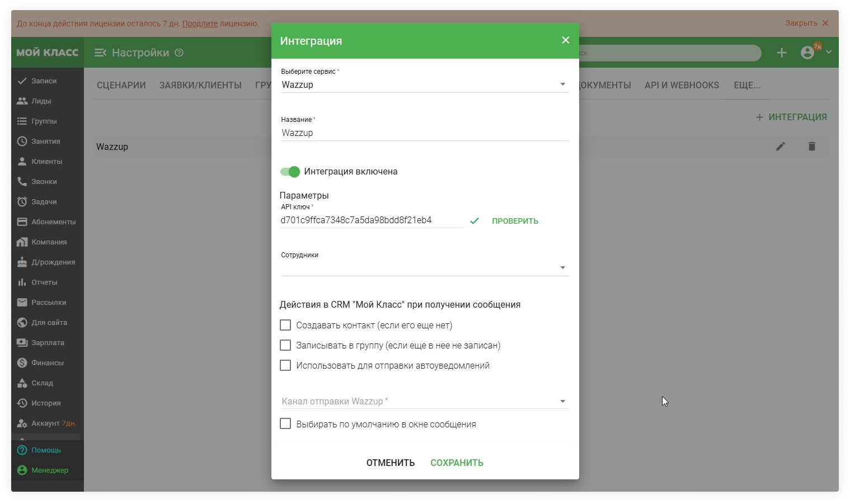Toggle the Интеграция включена switch

(290, 172)
